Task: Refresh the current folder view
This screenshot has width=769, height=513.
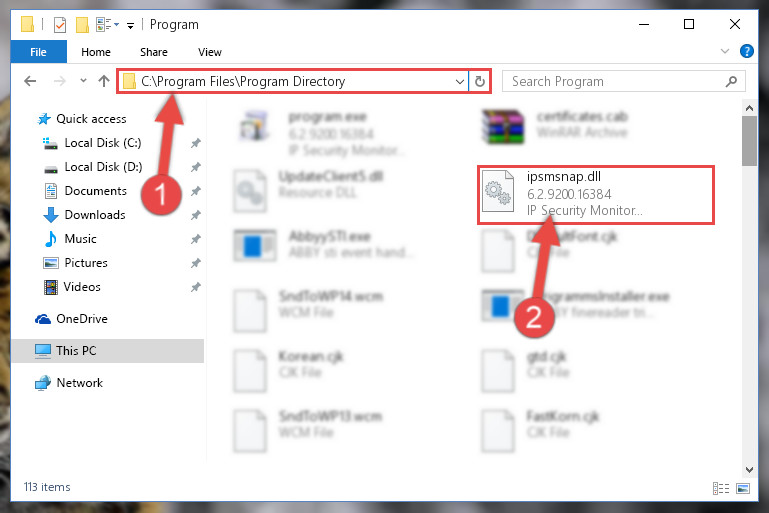Action: [x=480, y=81]
